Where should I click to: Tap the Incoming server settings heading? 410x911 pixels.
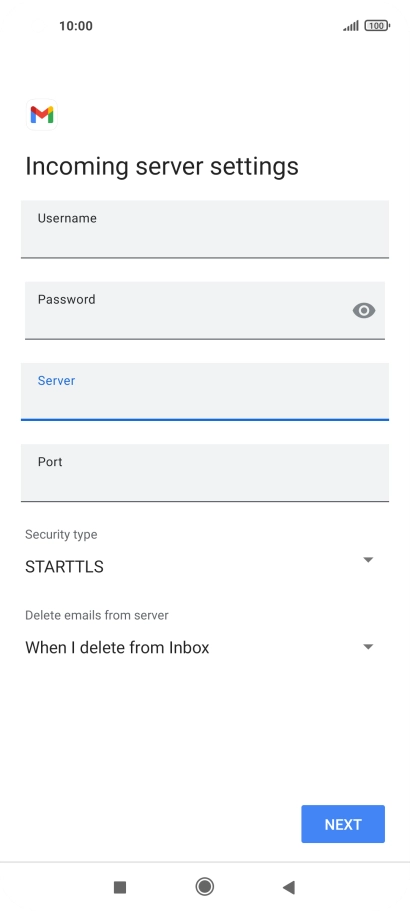click(x=162, y=166)
